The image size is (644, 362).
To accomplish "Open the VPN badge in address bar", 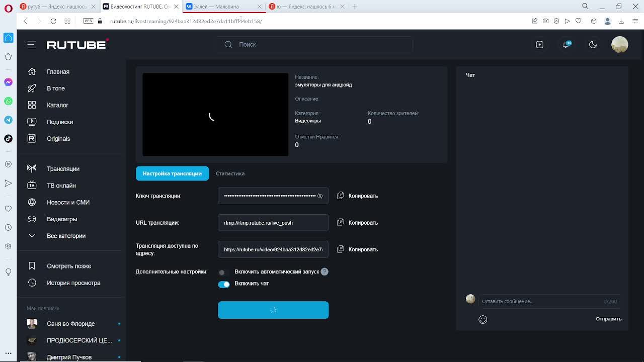I will click(89, 21).
